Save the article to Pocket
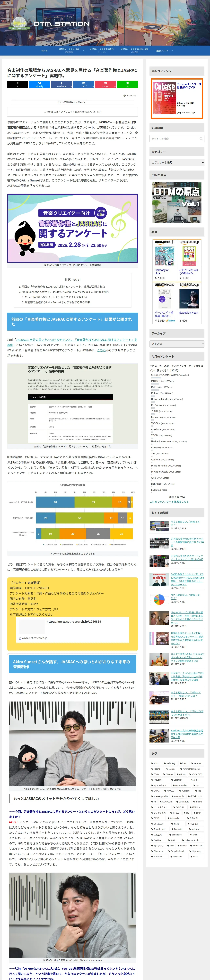The width and height of the screenshot is (210, 980). (105, 84)
